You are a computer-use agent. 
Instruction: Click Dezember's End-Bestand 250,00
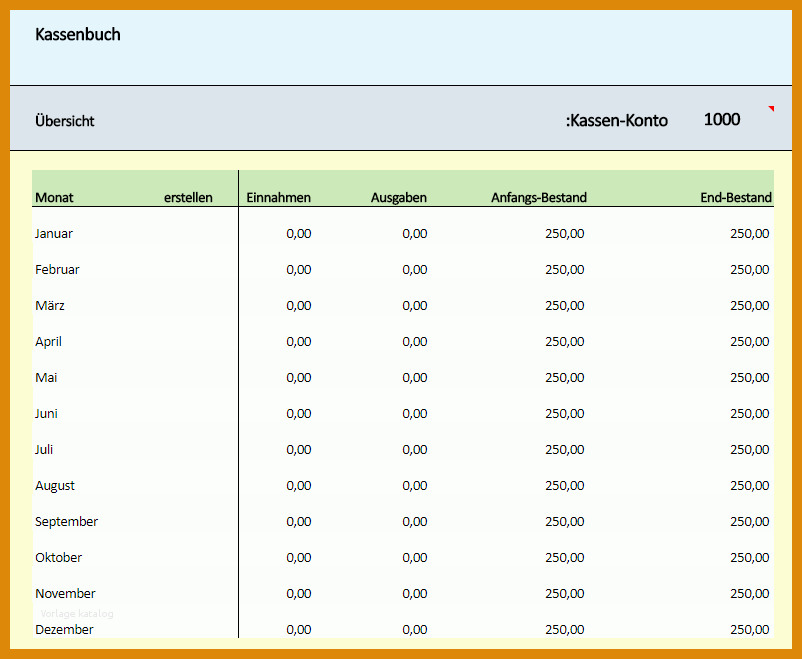[x=750, y=630]
